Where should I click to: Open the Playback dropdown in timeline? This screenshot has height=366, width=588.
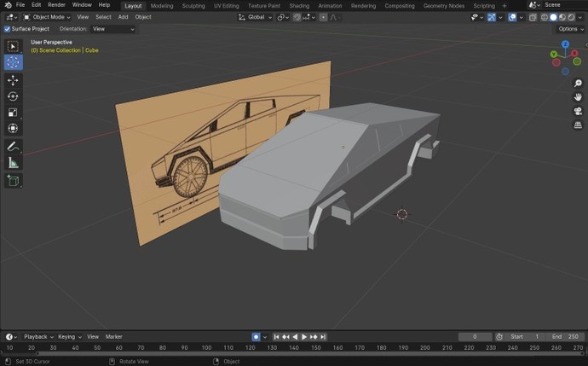pyautogui.click(x=38, y=337)
